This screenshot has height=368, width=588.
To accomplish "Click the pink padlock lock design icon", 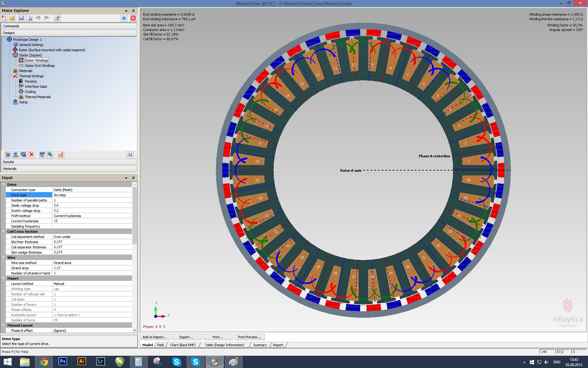I will [x=61, y=155].
